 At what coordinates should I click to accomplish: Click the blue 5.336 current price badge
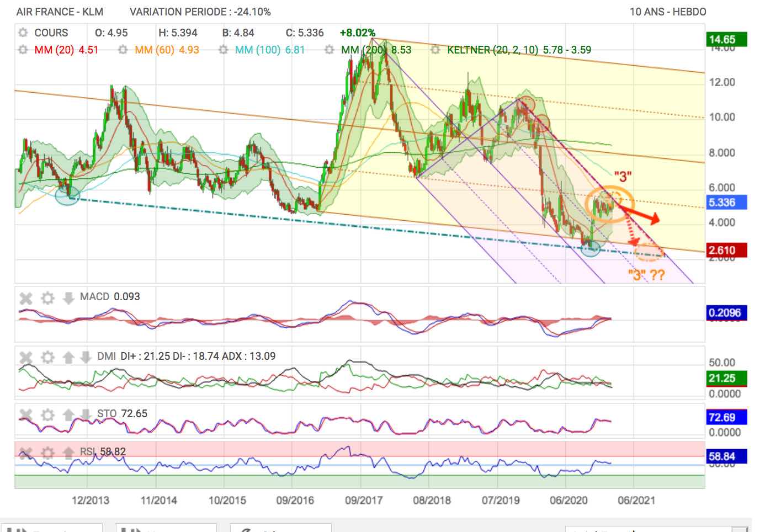pyautogui.click(x=726, y=202)
